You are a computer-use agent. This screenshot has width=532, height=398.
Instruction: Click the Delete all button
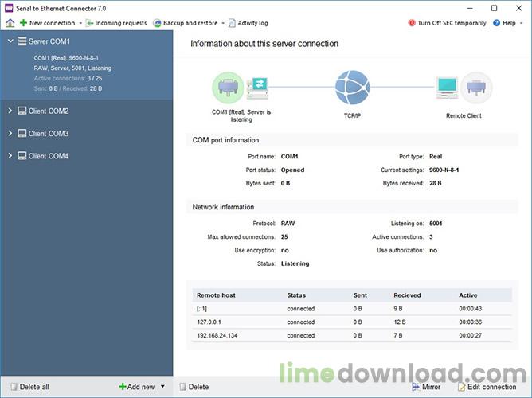29,387
